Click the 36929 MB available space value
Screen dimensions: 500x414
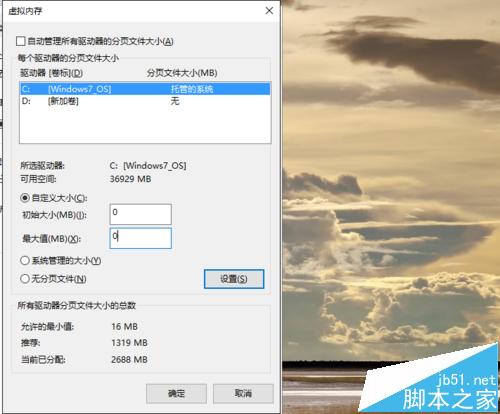point(130,179)
